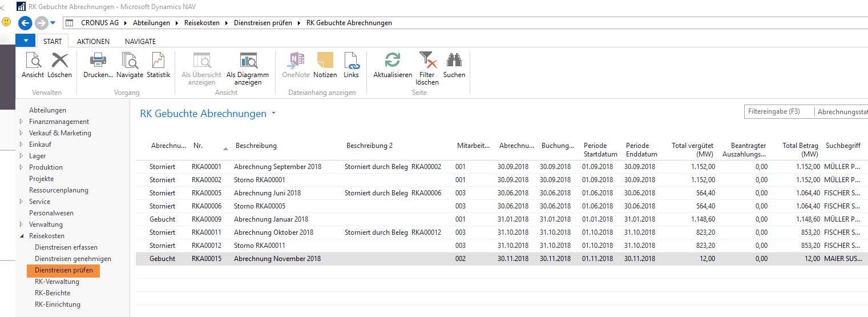Expand the Verkauf & Marketing node
868x317 pixels.
point(22,133)
